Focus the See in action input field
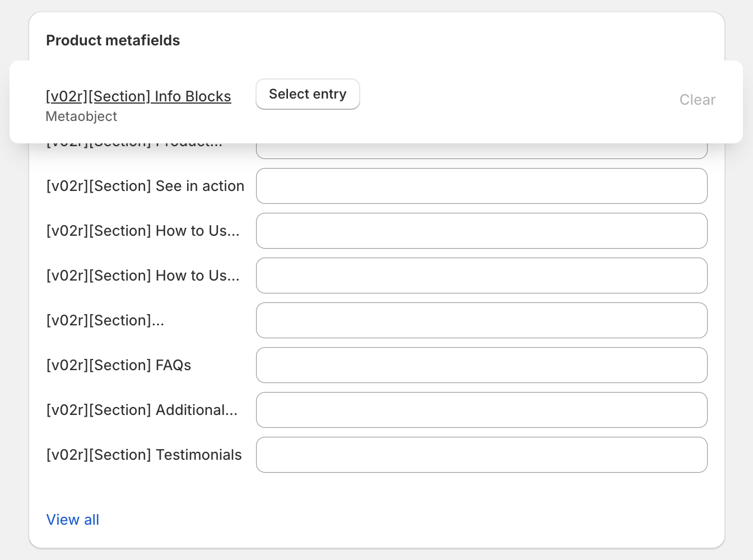Screen dimensions: 753x560 pos(482,186)
